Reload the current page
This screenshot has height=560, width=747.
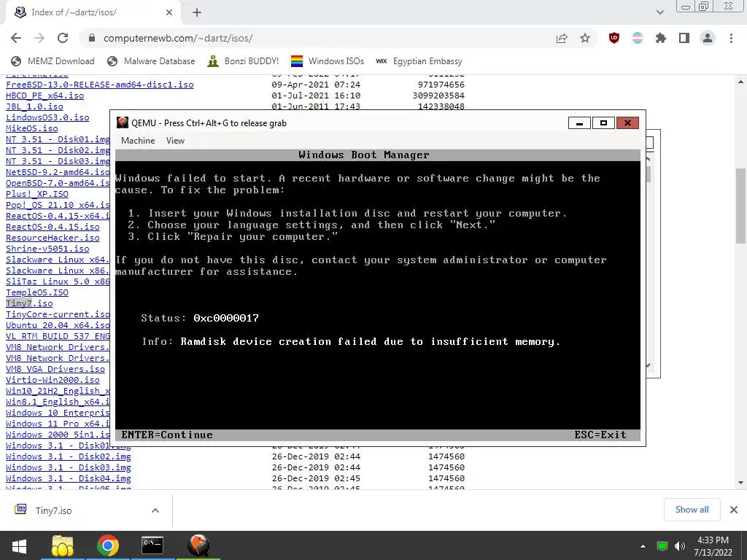click(63, 38)
